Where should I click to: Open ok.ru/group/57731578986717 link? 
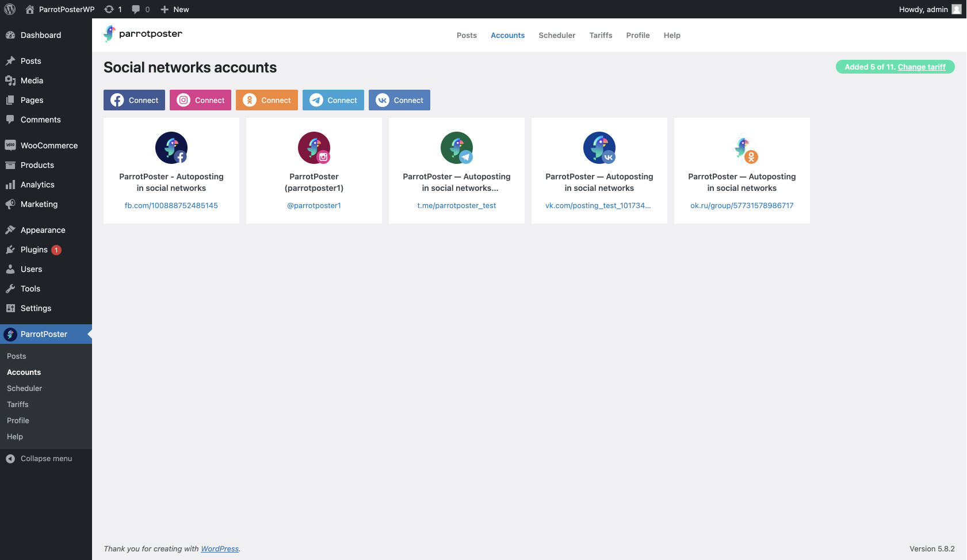742,206
